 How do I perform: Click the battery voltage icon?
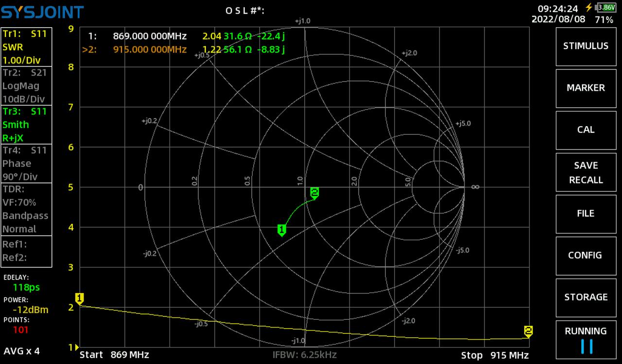point(606,7)
